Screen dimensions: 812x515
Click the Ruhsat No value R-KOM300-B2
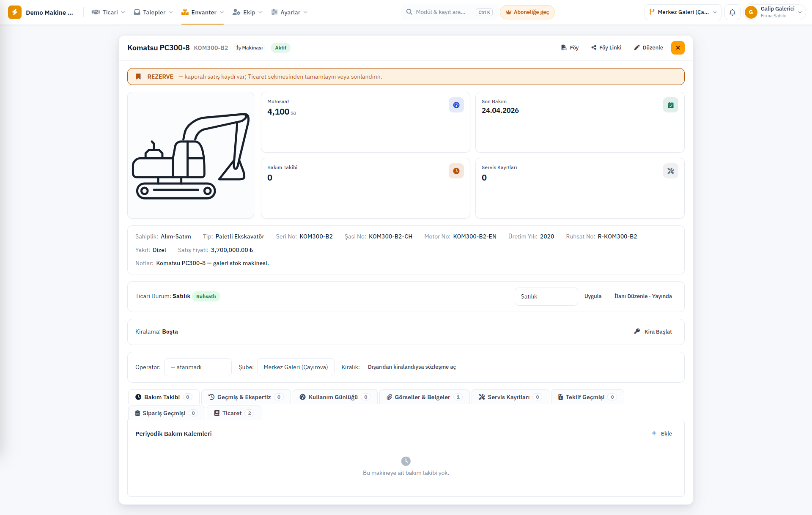click(x=617, y=236)
